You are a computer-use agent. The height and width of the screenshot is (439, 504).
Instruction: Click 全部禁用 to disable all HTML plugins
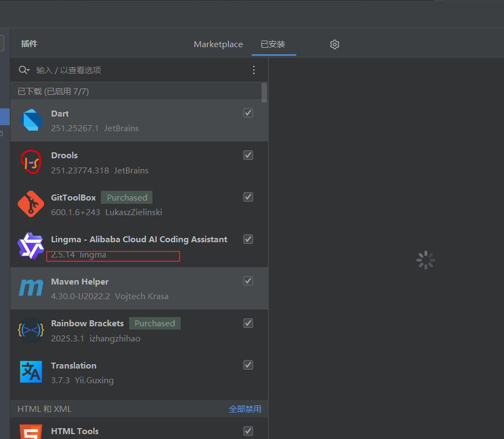point(245,409)
